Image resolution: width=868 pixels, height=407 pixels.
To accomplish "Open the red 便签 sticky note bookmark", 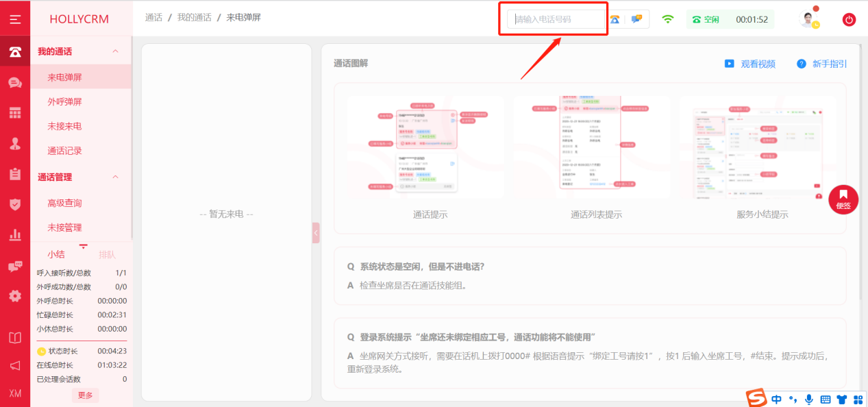I will pyautogui.click(x=843, y=199).
